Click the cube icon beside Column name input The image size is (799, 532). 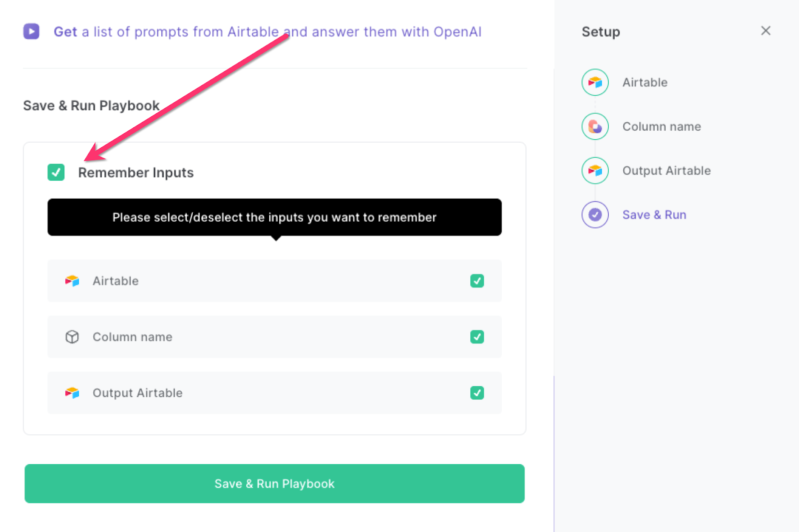point(72,337)
